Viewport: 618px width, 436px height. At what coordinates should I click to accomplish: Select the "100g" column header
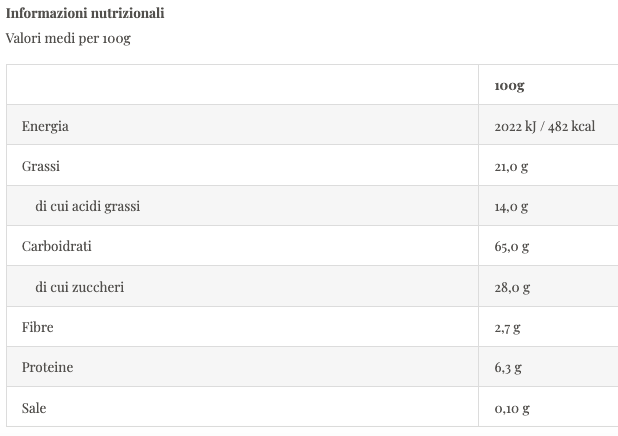(x=509, y=86)
